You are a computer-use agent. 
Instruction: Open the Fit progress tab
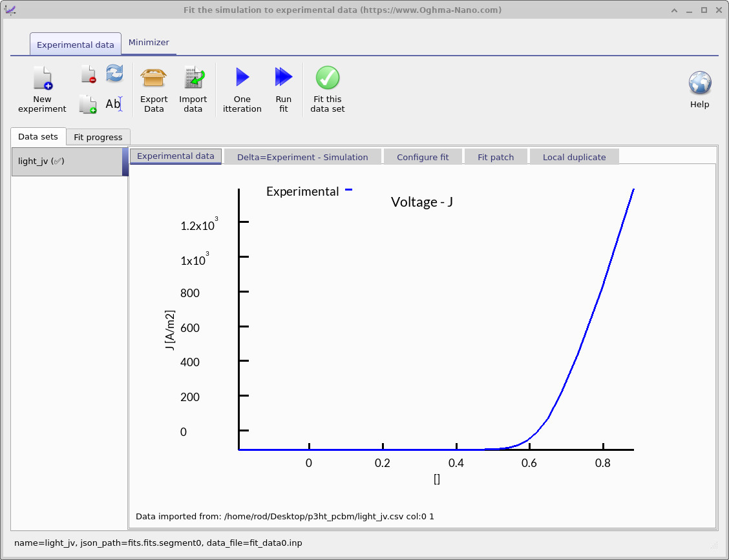98,136
